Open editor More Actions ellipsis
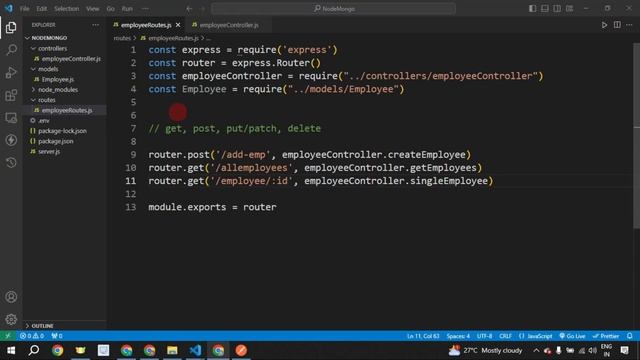640x360 pixels. click(x=629, y=25)
